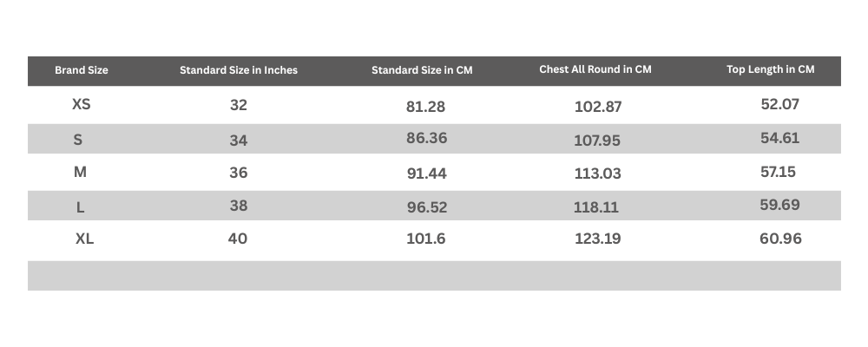The height and width of the screenshot is (347, 868).
Task: Click the Standard Size in CM header
Action: [x=422, y=70]
